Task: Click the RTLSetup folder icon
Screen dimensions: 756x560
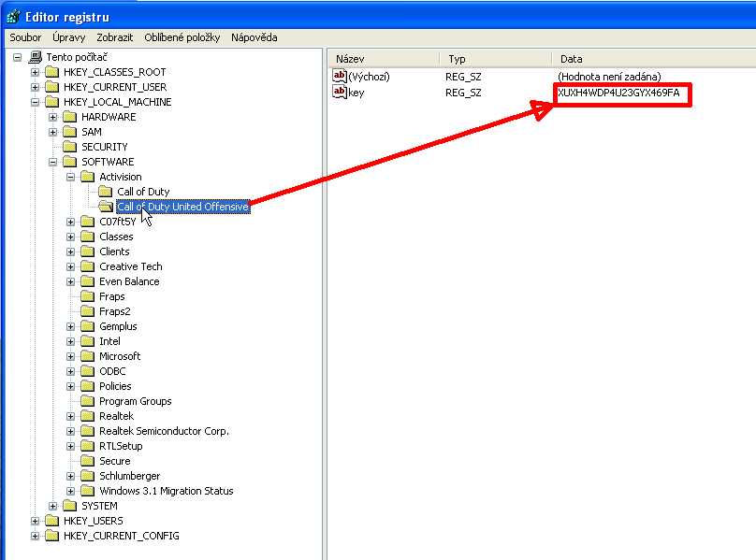Action: (88, 445)
